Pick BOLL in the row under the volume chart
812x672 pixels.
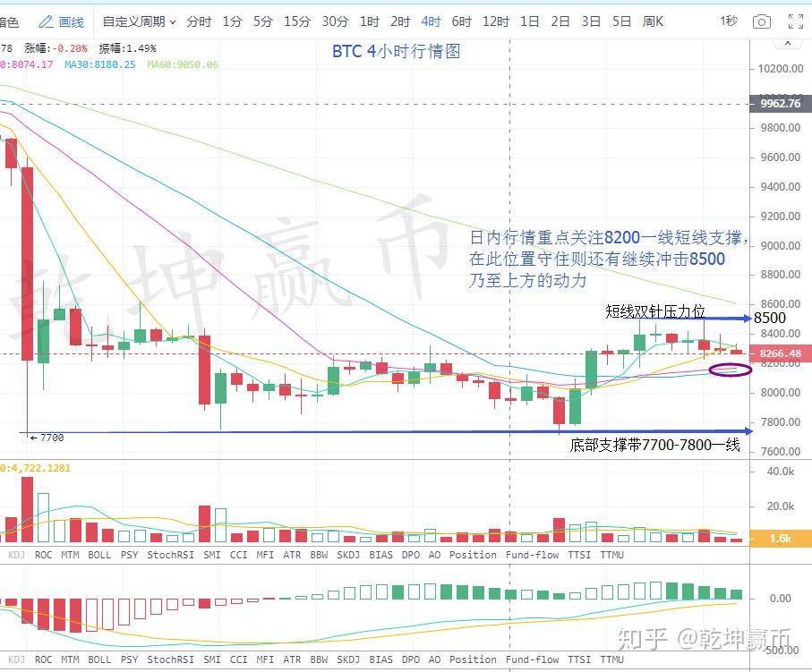[100, 555]
